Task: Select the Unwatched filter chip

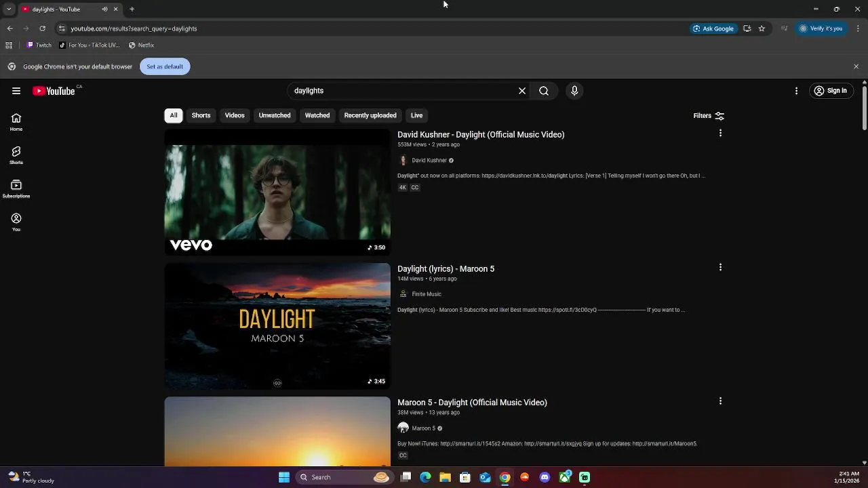Action: pyautogui.click(x=275, y=115)
